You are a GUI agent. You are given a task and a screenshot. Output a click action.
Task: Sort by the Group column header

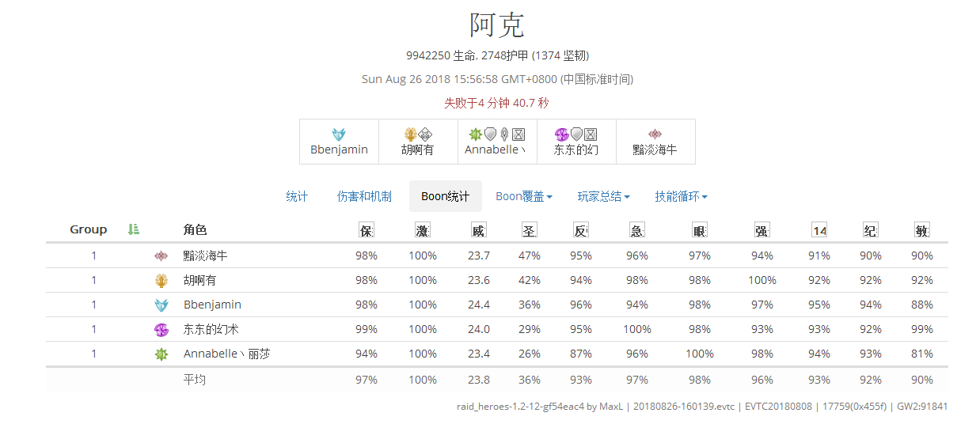(88, 229)
